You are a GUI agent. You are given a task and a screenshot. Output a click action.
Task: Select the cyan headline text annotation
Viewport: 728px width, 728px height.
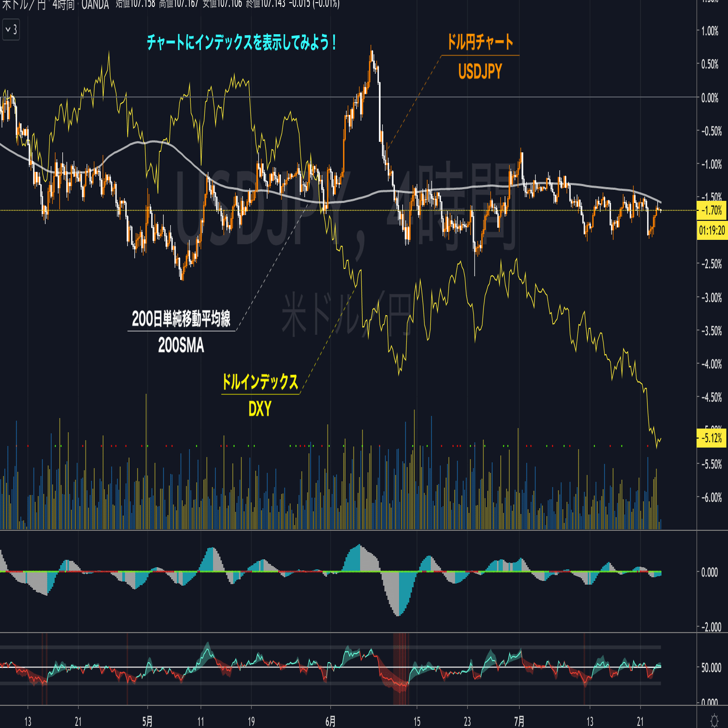tap(241, 42)
